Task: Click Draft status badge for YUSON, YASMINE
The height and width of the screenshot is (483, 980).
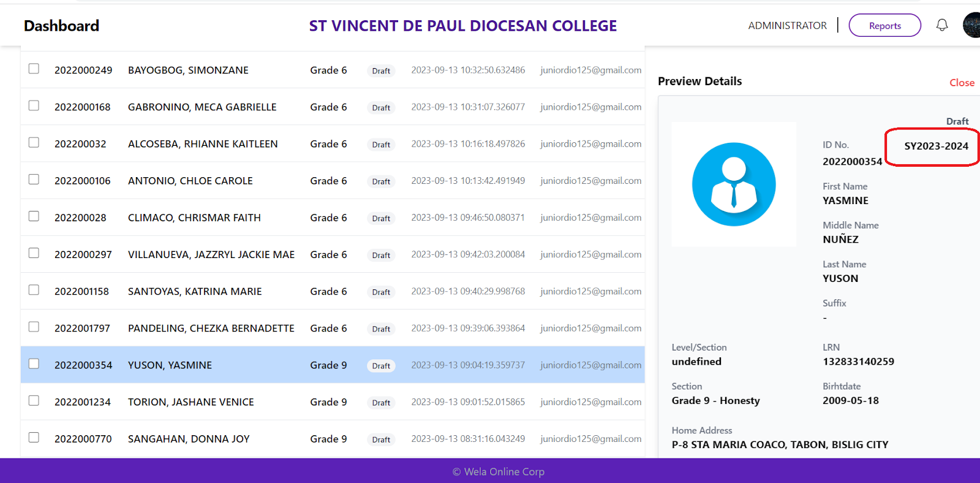Action: (x=381, y=366)
